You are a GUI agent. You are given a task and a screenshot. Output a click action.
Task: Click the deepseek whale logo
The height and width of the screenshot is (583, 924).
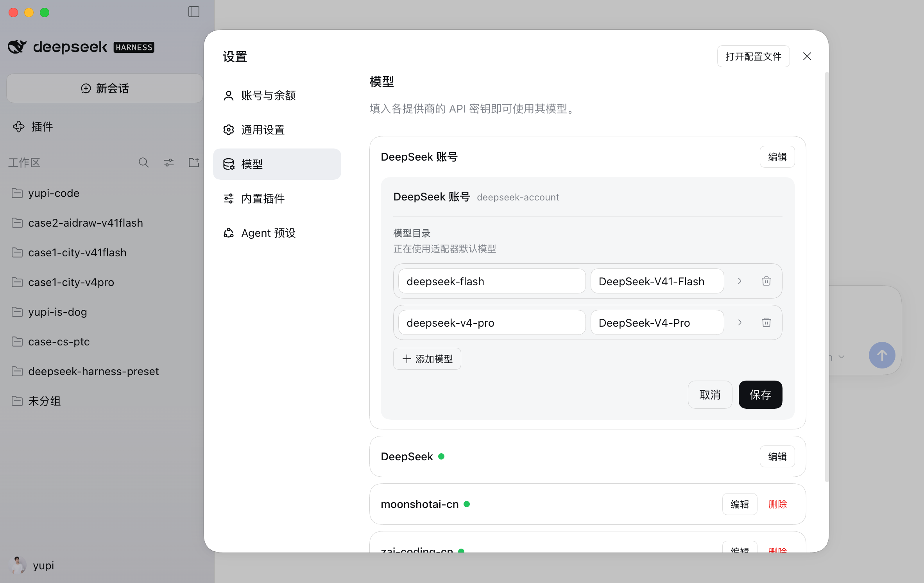click(18, 47)
